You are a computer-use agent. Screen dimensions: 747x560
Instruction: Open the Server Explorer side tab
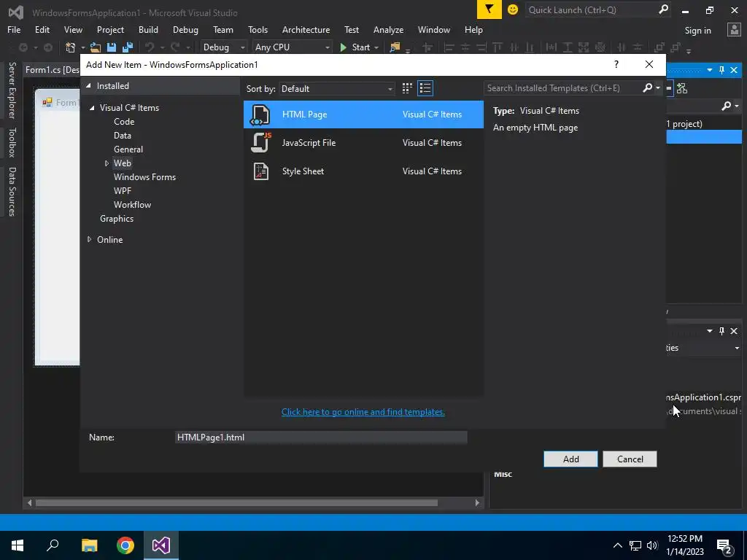[x=12, y=90]
